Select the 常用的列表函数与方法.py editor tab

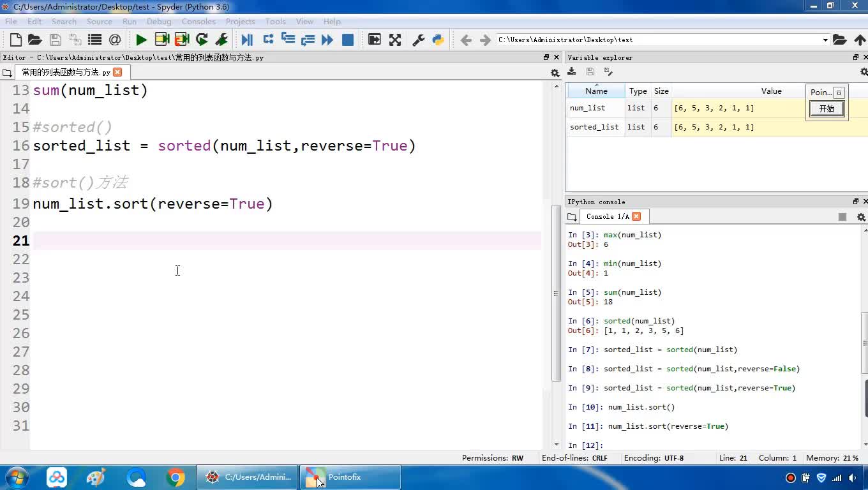(66, 72)
